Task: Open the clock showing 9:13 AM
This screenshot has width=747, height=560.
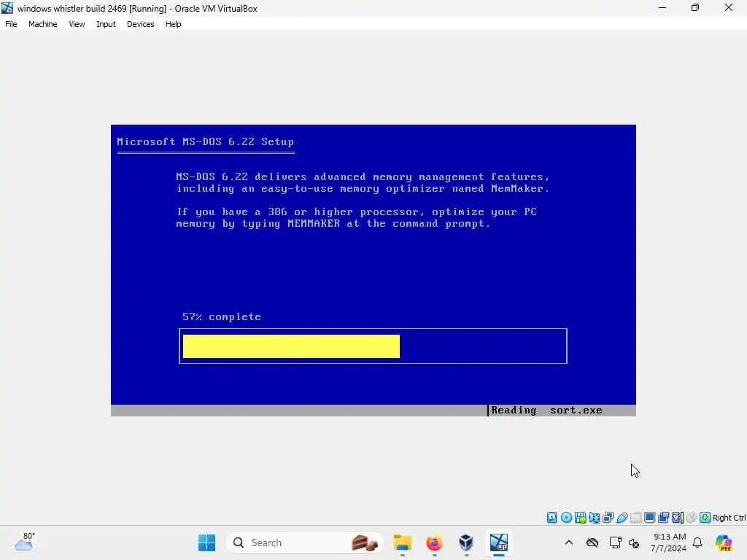Action: pos(669,542)
